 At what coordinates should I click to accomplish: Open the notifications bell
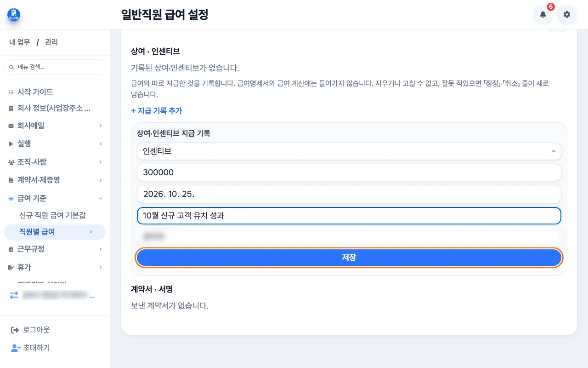[x=543, y=15]
